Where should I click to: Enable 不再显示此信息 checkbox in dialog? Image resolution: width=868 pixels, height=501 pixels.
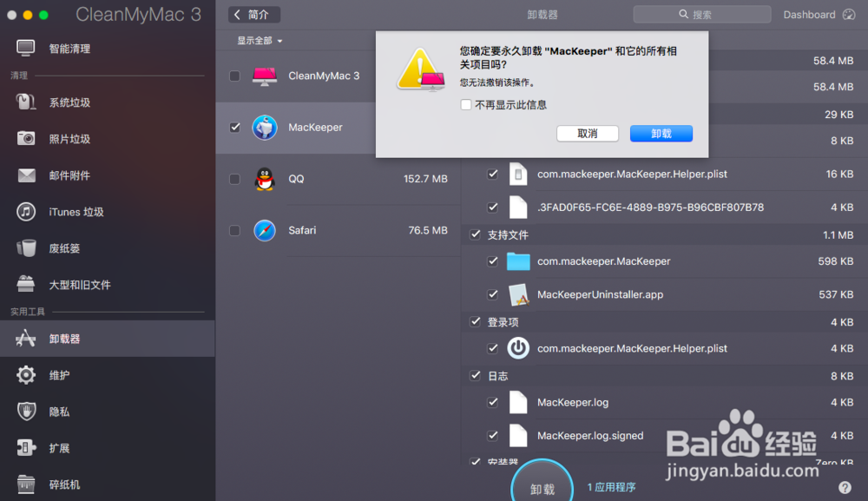465,105
